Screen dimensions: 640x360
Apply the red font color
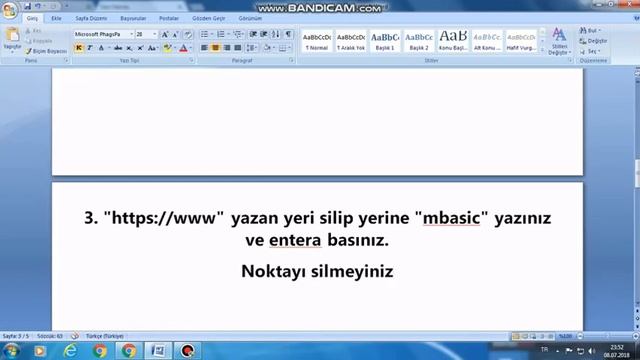(183, 48)
